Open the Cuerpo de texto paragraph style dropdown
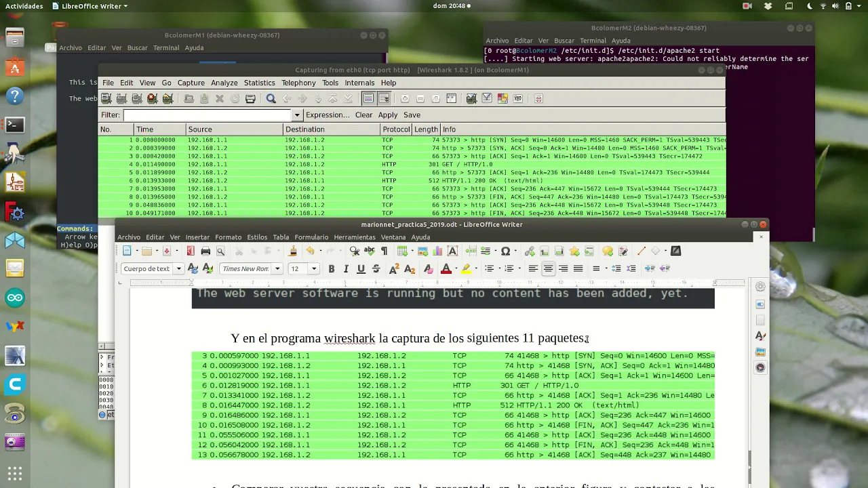Image resolution: width=868 pixels, height=488 pixels. (x=179, y=268)
